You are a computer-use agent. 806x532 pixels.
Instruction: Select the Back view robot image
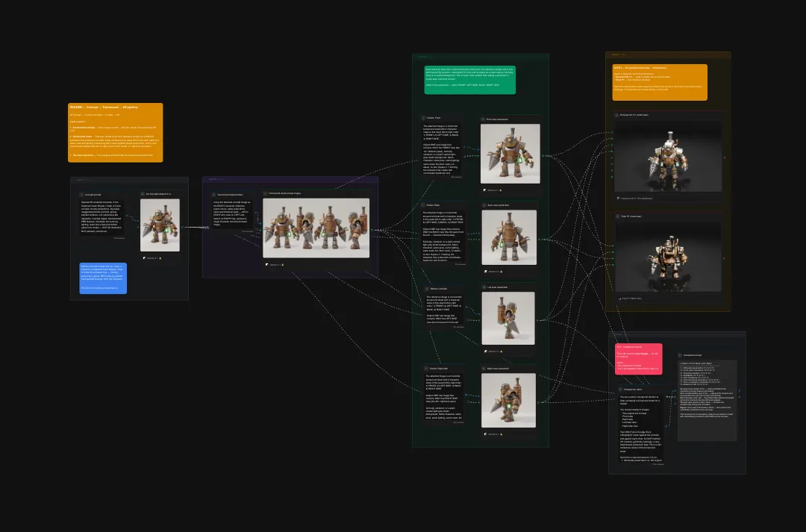pyautogui.click(x=509, y=237)
